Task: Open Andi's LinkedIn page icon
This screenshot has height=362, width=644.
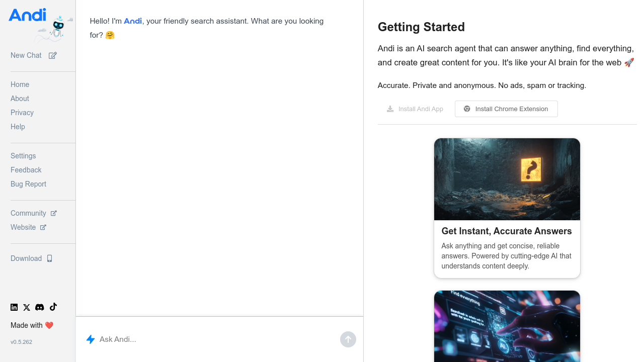Action: (14, 307)
